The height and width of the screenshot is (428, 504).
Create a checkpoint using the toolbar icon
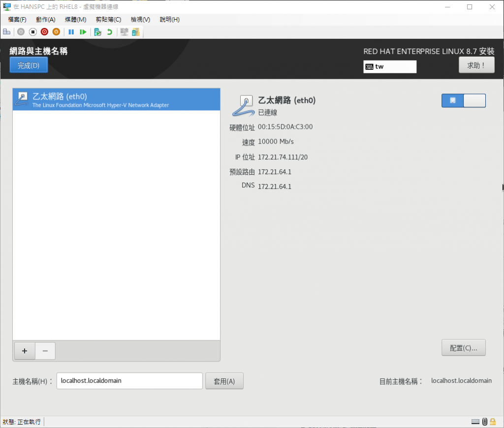(x=98, y=32)
